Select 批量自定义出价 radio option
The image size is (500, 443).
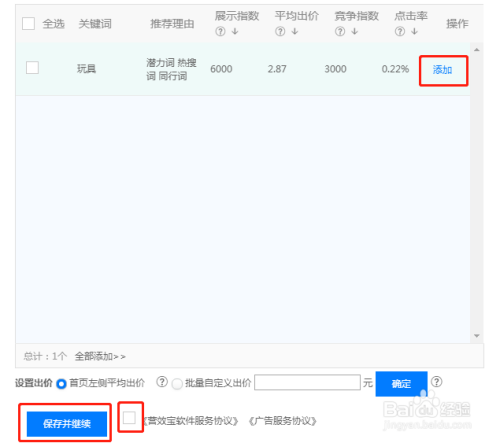click(177, 384)
